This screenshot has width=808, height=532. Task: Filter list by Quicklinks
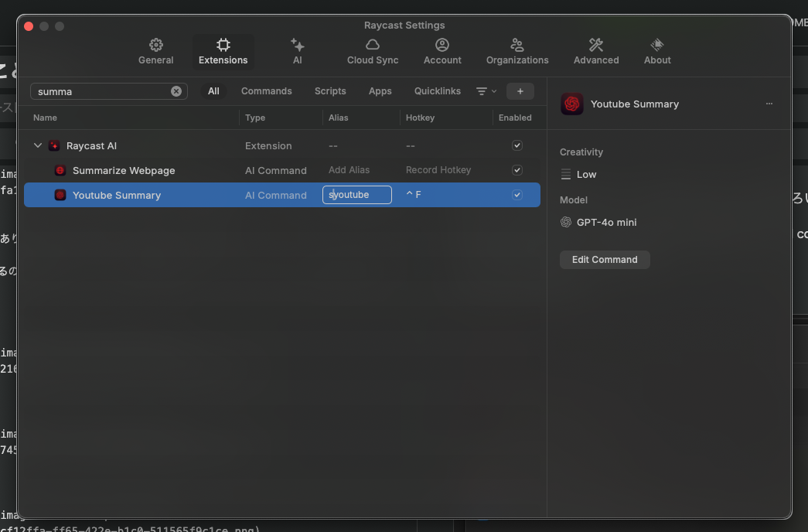pyautogui.click(x=438, y=91)
